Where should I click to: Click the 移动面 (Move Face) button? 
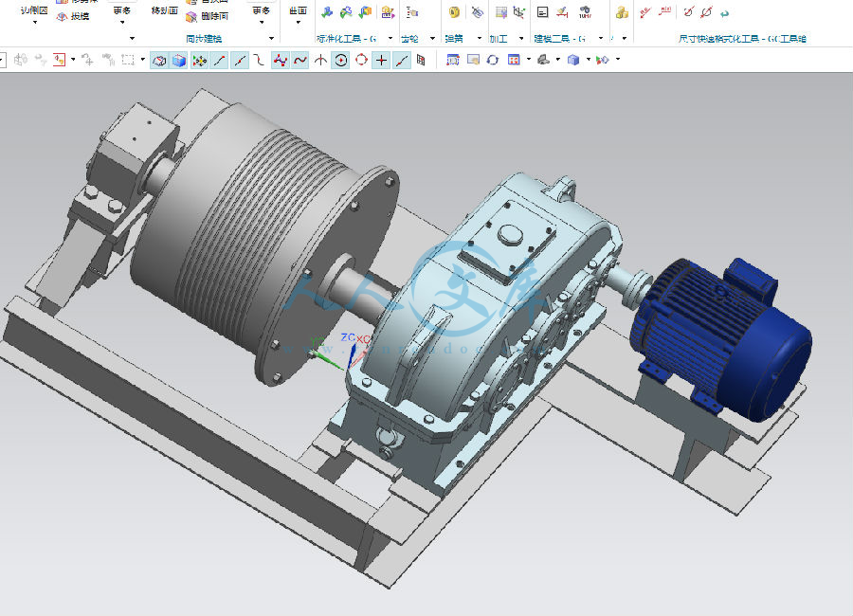[x=164, y=10]
